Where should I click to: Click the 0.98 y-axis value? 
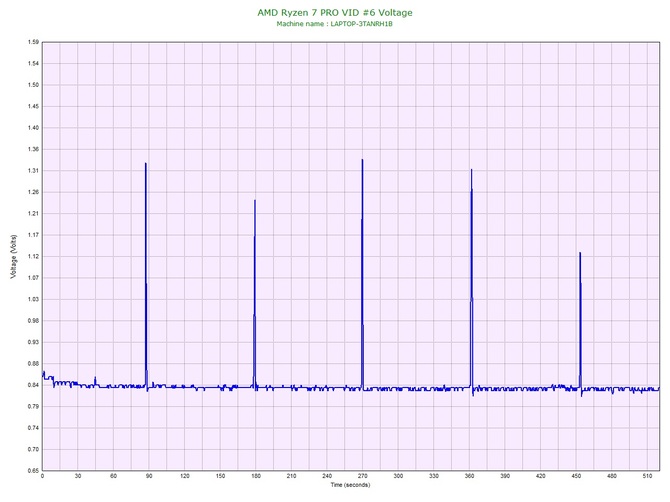pyautogui.click(x=33, y=320)
